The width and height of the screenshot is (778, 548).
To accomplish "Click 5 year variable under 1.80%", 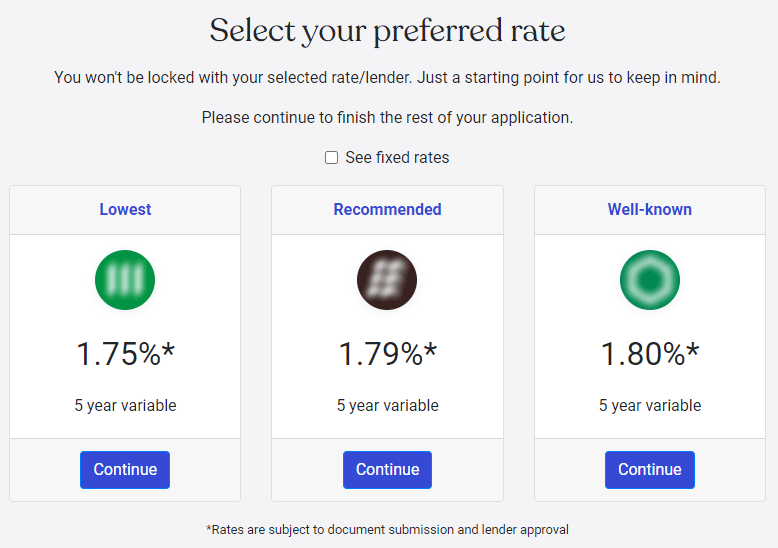I will (650, 406).
